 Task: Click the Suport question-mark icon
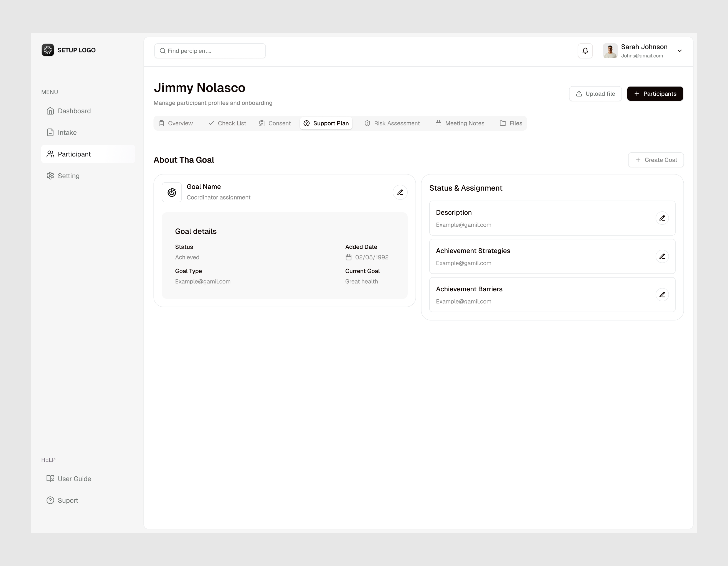tap(50, 500)
